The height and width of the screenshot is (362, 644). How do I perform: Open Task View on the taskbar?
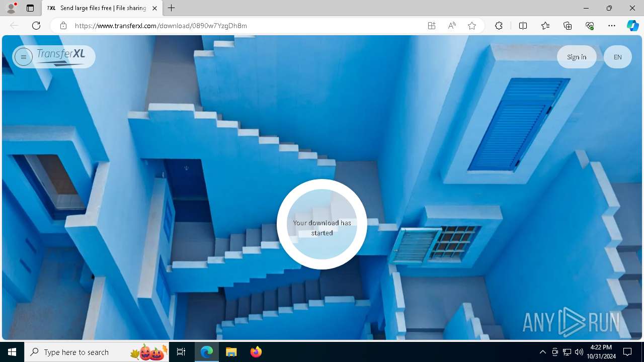[x=181, y=352]
